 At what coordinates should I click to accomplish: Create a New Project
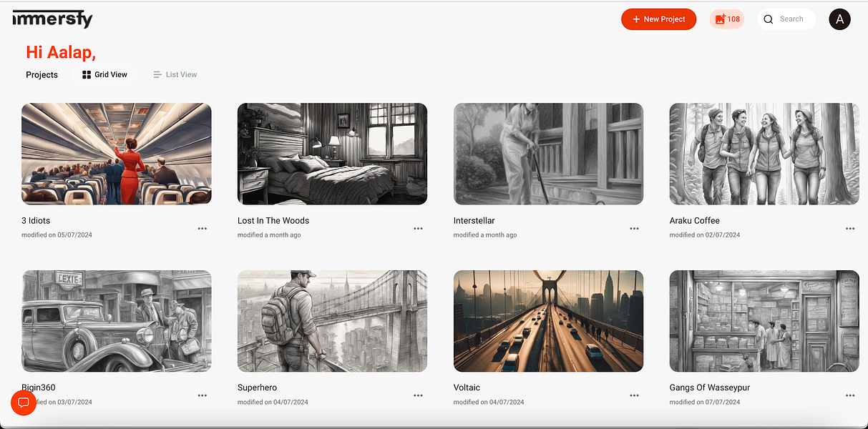pyautogui.click(x=658, y=19)
